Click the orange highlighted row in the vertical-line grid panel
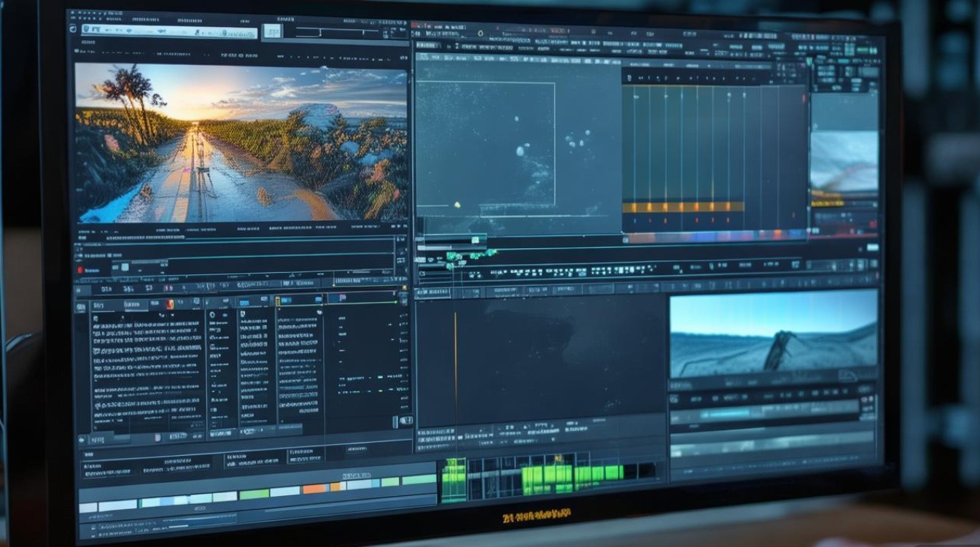This screenshot has width=980, height=547. pyautogui.click(x=683, y=207)
